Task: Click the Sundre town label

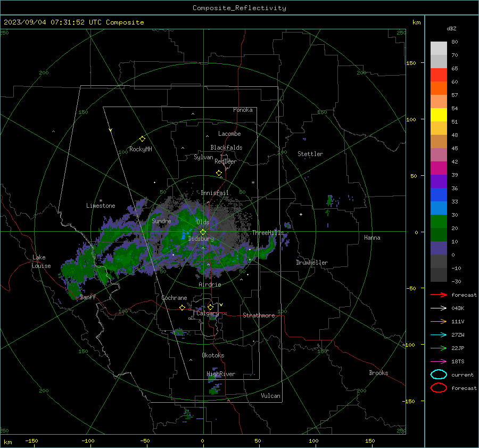Action: pos(161,221)
